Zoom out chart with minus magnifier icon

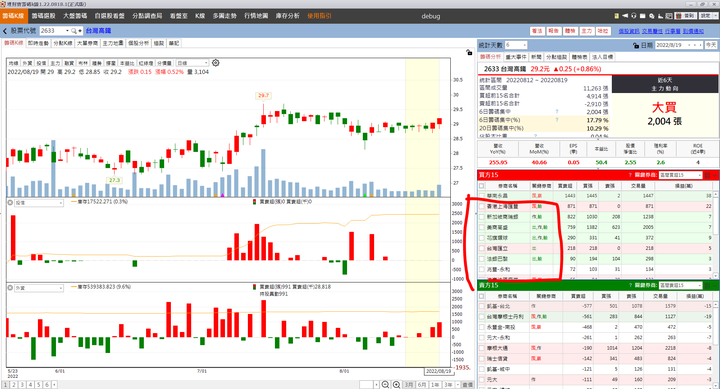coord(385,384)
